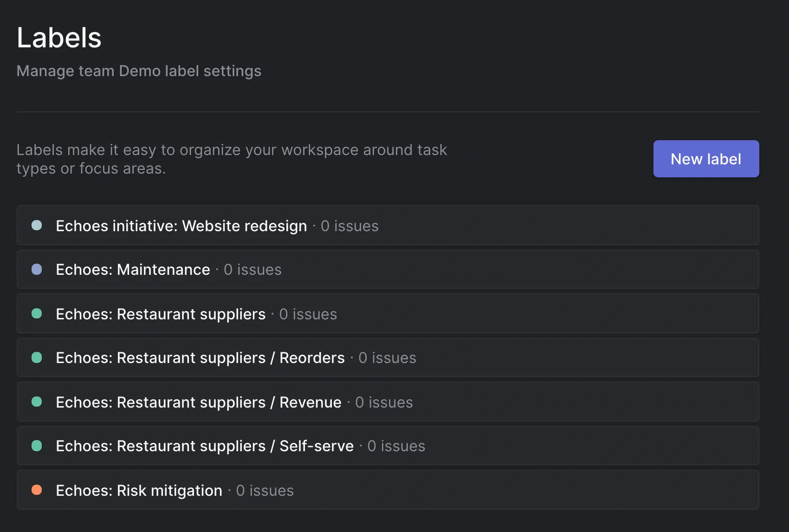The width and height of the screenshot is (789, 532).
Task: Open the Restaurant suppliers / Reorders label name
Action: click(x=200, y=357)
